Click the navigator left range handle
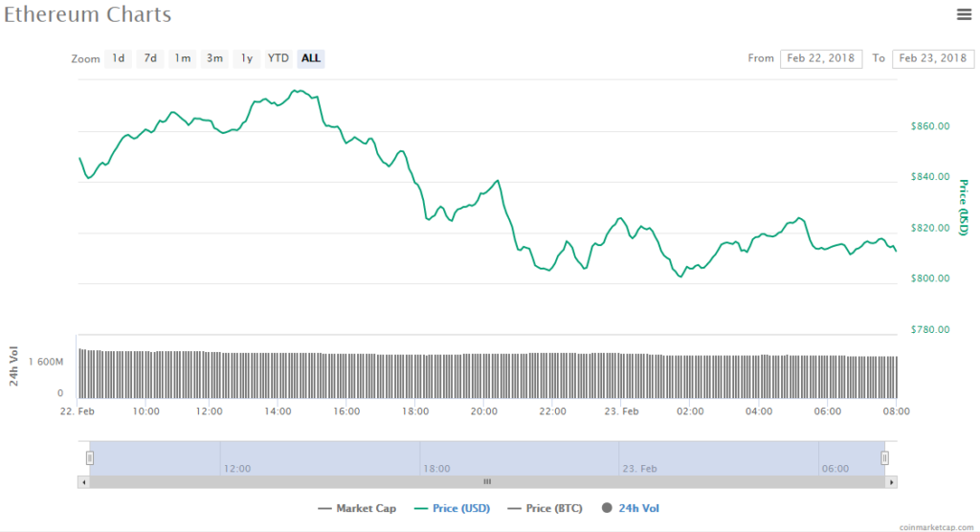The image size is (980, 532). tap(90, 457)
